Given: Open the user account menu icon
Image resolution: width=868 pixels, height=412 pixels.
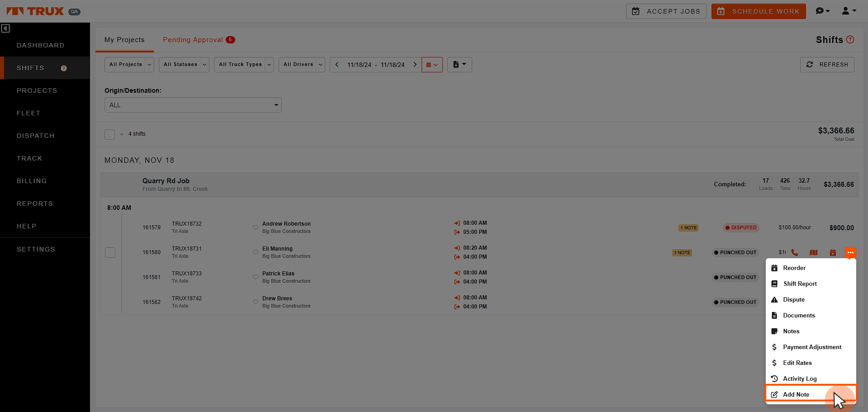Looking at the screenshot, I should (849, 11).
